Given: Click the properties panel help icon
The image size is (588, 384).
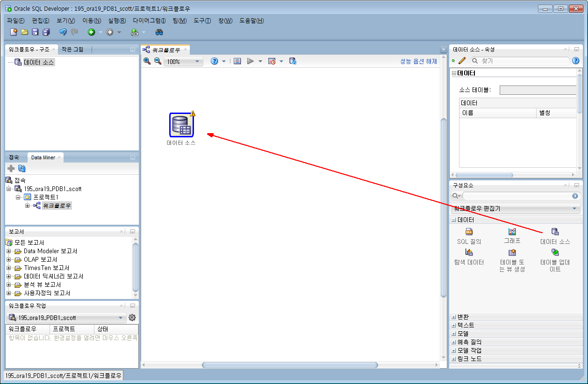Looking at the screenshot, I should point(576,61).
